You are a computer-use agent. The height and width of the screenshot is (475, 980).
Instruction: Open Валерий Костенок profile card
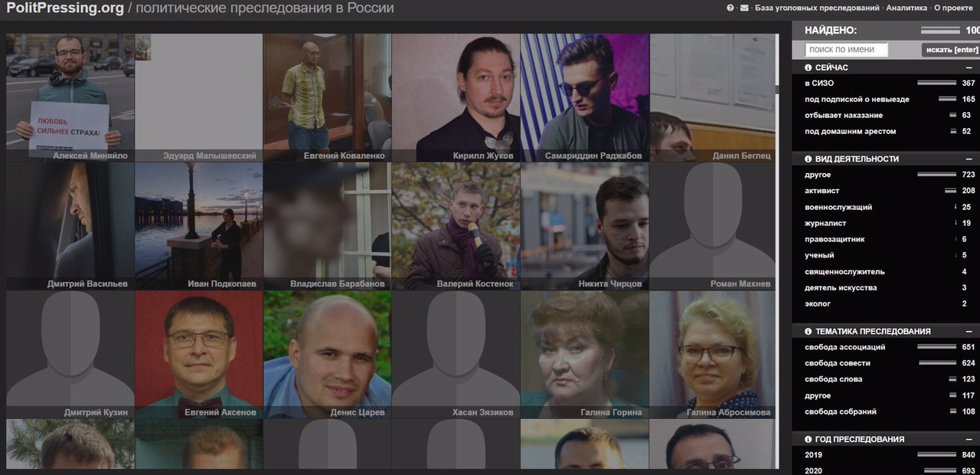[456, 226]
